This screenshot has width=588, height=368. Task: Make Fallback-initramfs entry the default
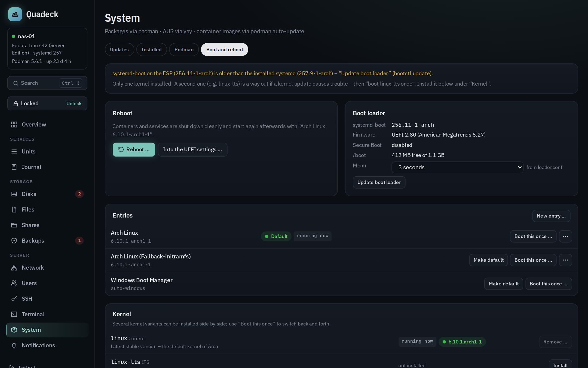click(x=489, y=260)
